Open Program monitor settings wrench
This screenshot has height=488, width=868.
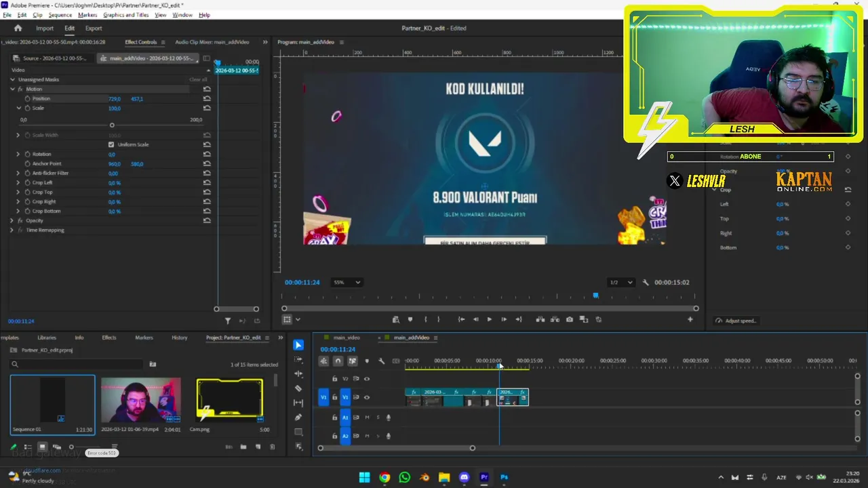pos(646,283)
